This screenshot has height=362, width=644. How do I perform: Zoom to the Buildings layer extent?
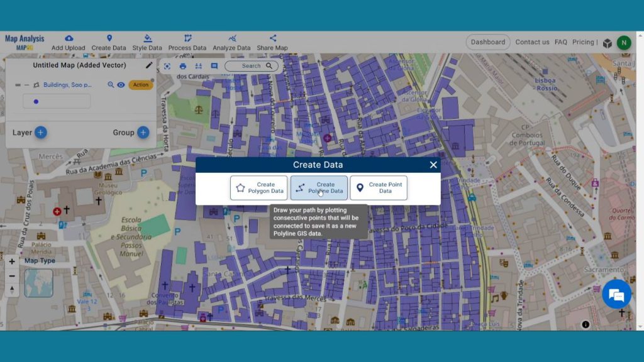(111, 85)
